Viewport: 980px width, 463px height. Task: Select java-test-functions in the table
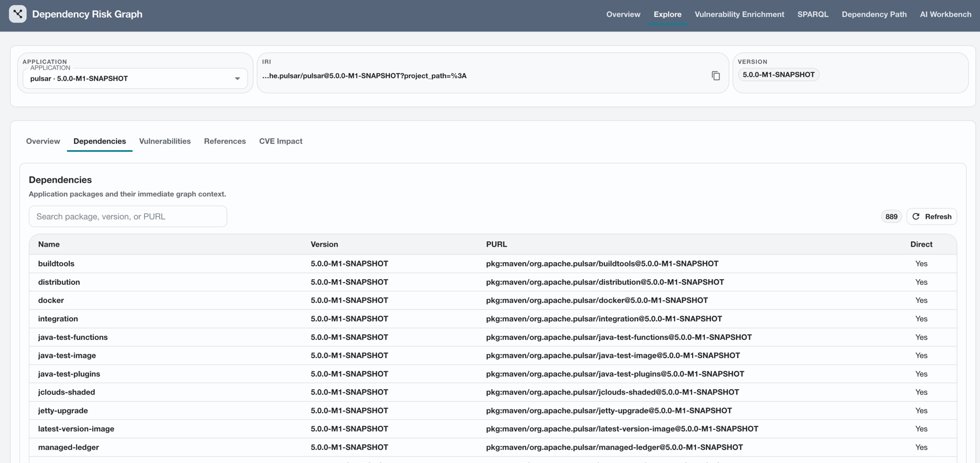point(73,337)
